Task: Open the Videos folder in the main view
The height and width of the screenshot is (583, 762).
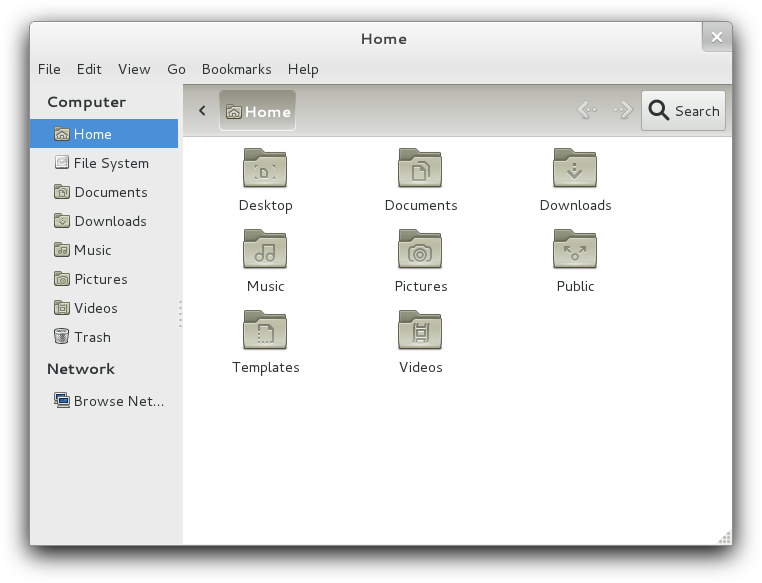Action: pos(420,330)
